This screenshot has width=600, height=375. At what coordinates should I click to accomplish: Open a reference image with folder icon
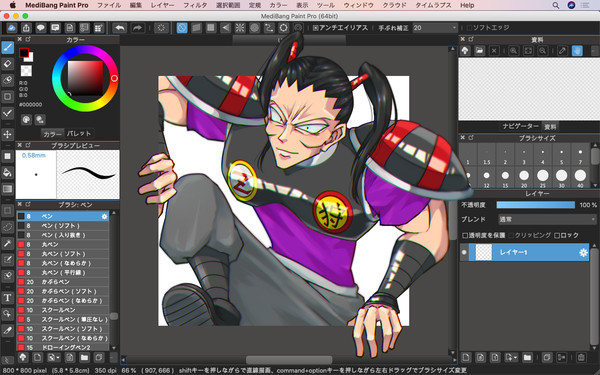pos(479,51)
